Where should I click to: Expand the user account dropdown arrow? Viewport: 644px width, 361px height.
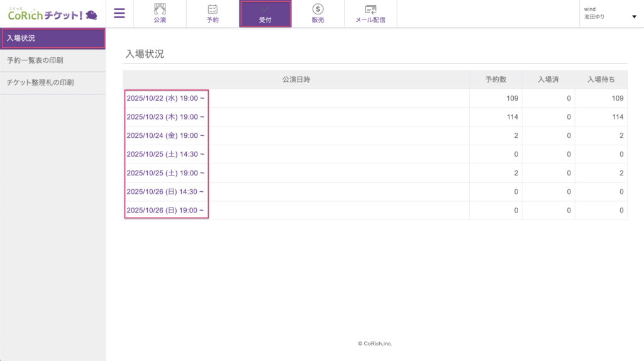pos(633,17)
